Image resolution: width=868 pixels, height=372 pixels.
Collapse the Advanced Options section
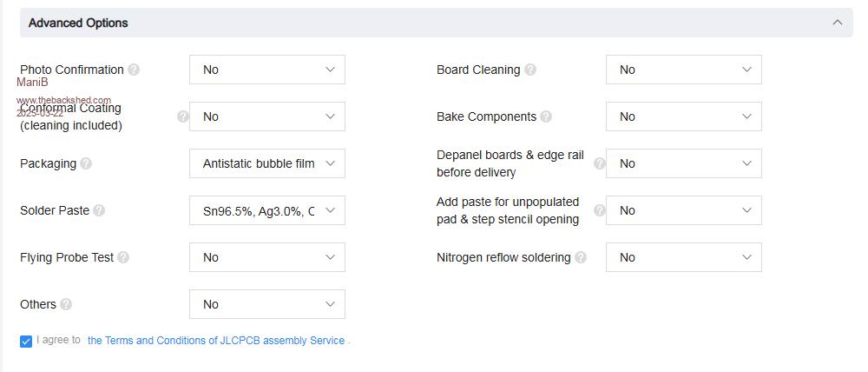tap(837, 23)
